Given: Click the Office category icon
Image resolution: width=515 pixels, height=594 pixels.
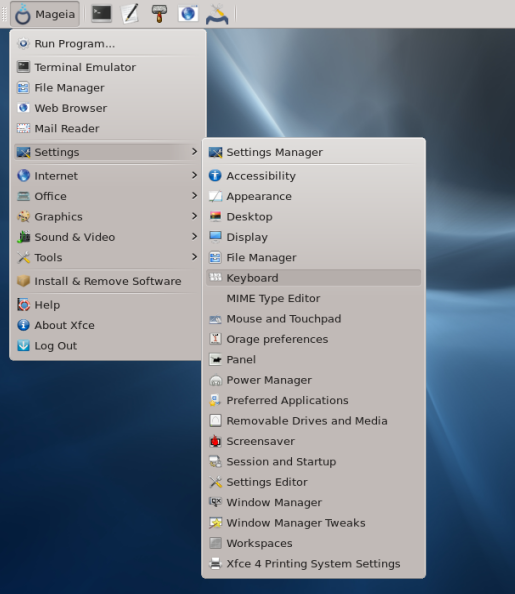Looking at the screenshot, I should click(23, 196).
